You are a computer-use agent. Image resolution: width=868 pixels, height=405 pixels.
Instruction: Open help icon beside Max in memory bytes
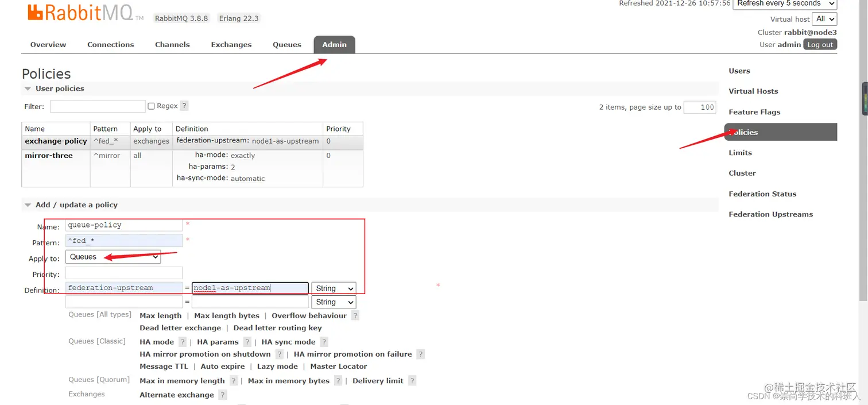point(338,380)
